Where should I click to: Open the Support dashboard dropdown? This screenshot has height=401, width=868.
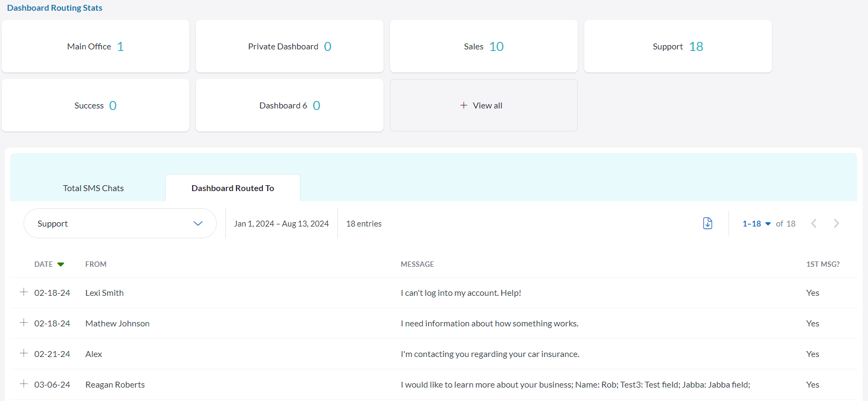[x=120, y=223]
